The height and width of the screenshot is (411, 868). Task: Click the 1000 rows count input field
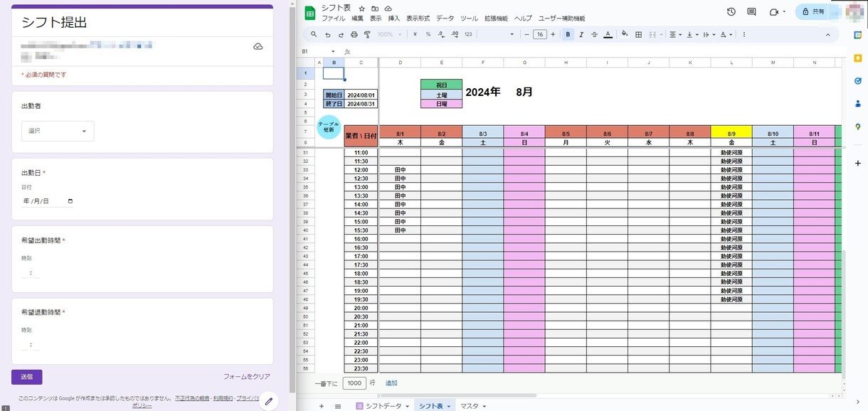(354, 383)
